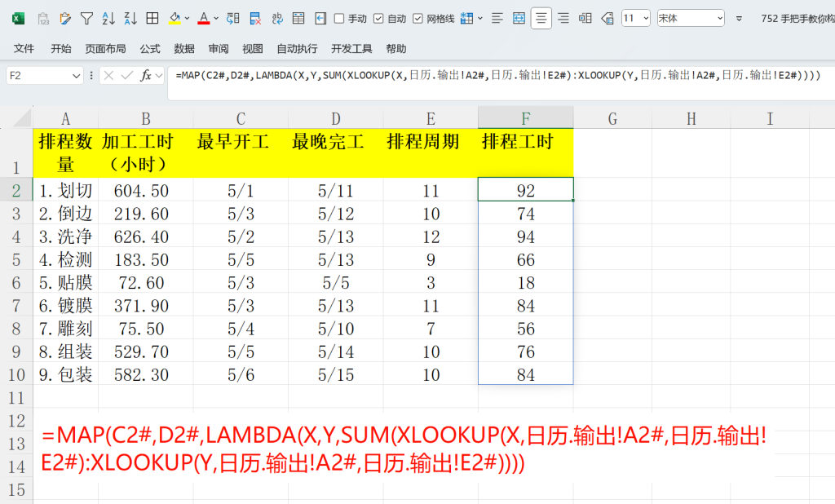Click cell containing 9.包装
This screenshot has height=504, width=835.
(65, 374)
